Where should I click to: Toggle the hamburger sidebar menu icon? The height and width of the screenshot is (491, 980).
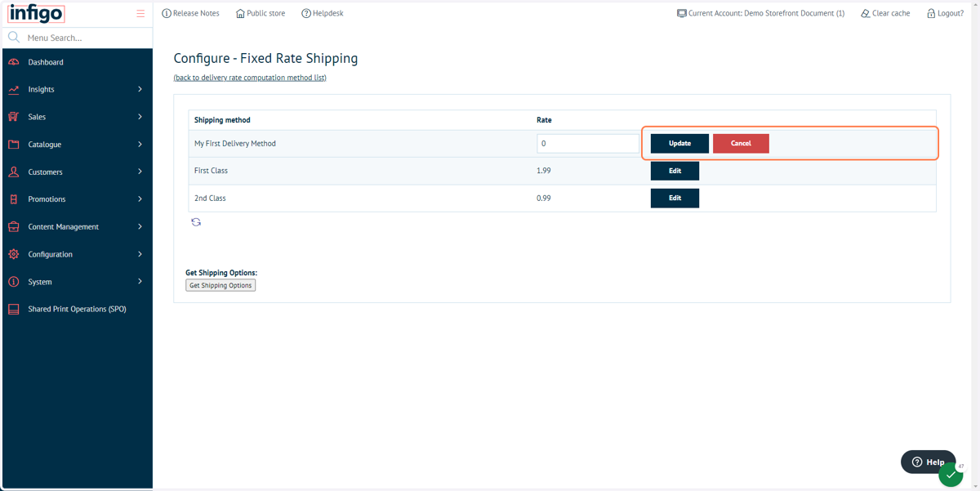140,14
